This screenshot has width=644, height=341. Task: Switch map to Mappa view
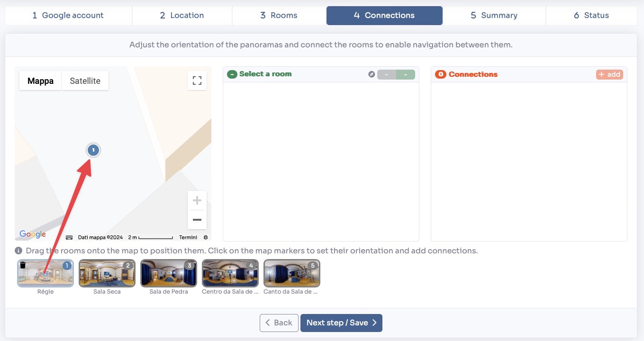(x=41, y=81)
